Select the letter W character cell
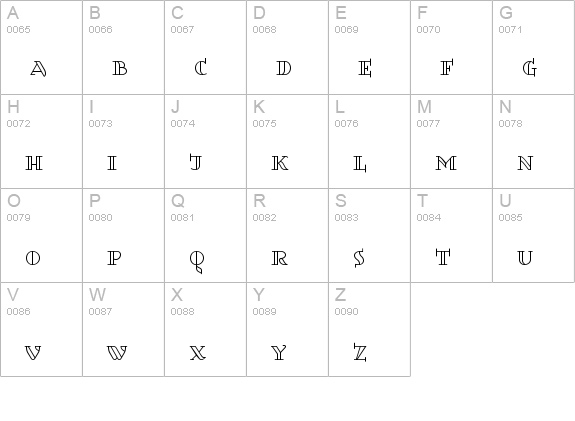The image size is (575, 421). (x=124, y=329)
